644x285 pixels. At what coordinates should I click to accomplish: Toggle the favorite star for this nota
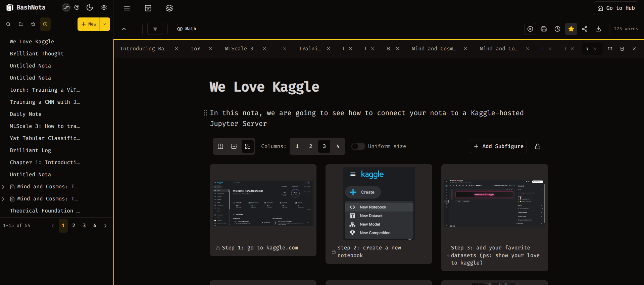[x=571, y=29]
